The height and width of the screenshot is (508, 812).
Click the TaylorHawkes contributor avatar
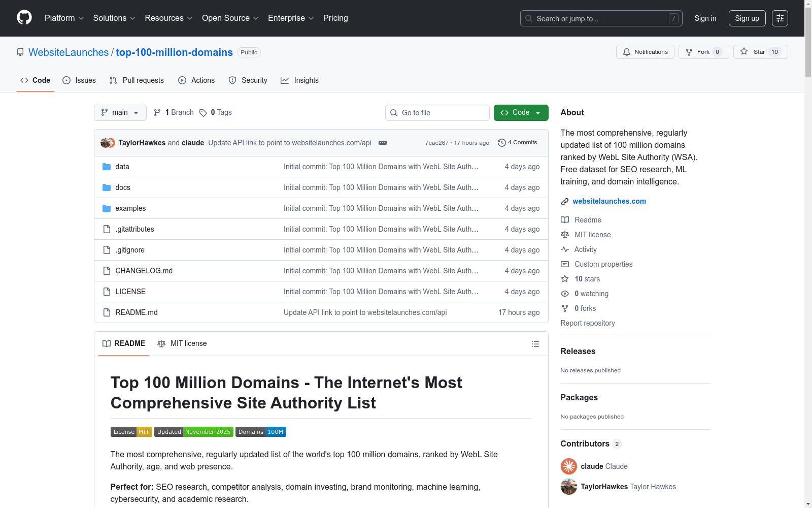pyautogui.click(x=569, y=487)
